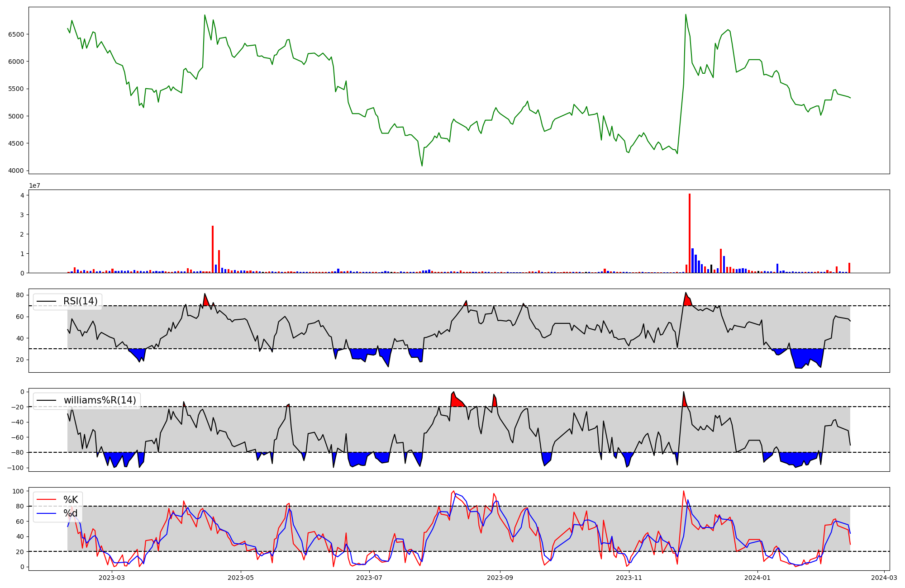This screenshot has width=905, height=588.
Task: Click the 4000 price axis tick label
Action: pos(16,171)
